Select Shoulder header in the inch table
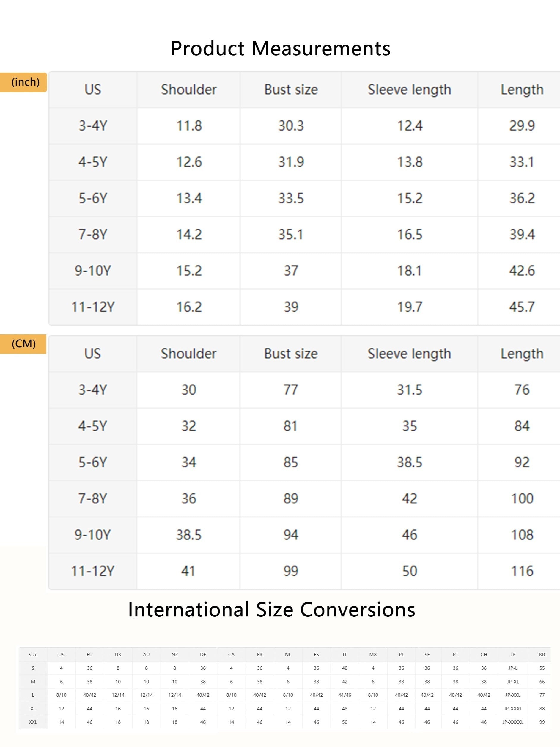 tap(189, 90)
